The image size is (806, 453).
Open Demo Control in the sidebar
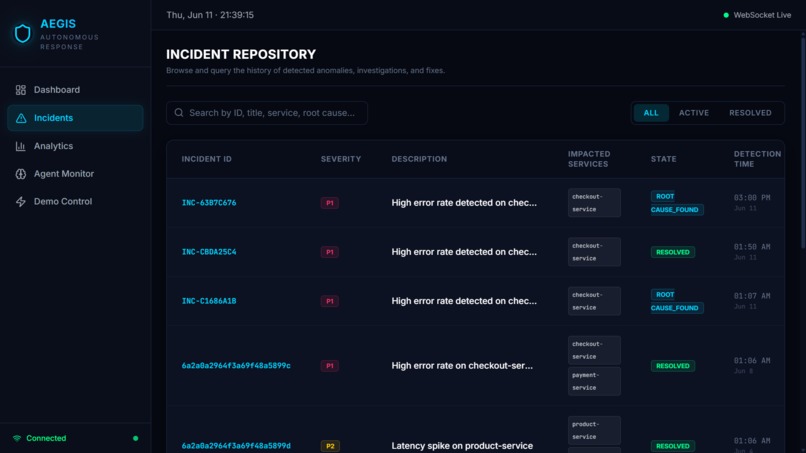click(x=76, y=202)
